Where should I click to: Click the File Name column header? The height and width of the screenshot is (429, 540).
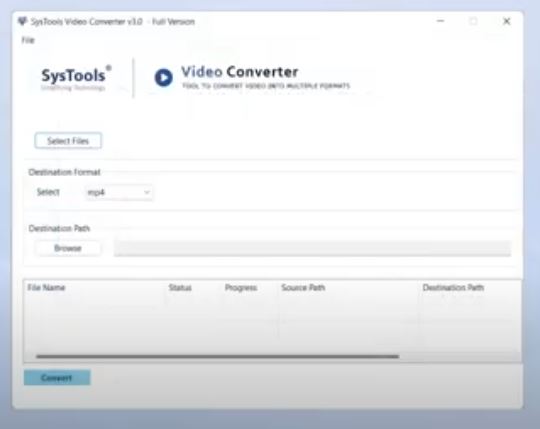pyautogui.click(x=46, y=287)
